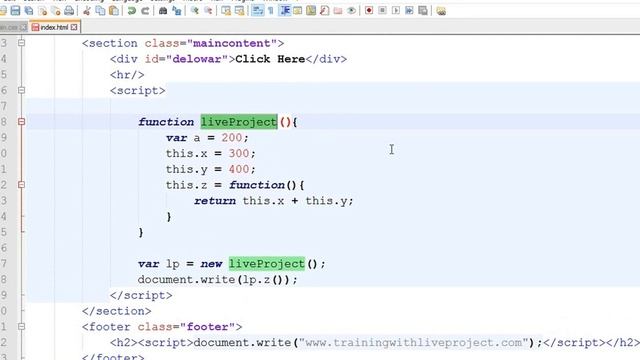Image resolution: width=640 pixels, height=360 pixels.
Task: Click the green Undo arrow icon
Action: [131, 11]
